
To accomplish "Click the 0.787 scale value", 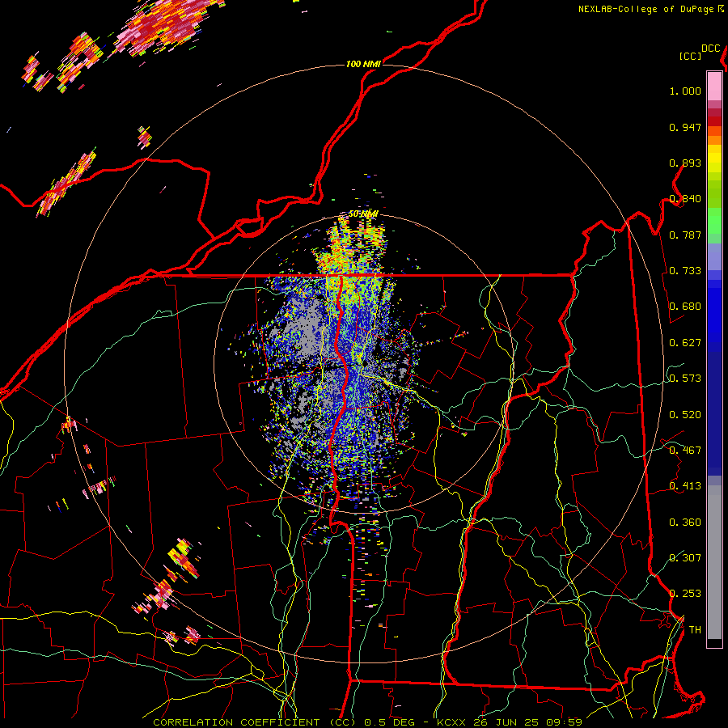I will [x=685, y=235].
